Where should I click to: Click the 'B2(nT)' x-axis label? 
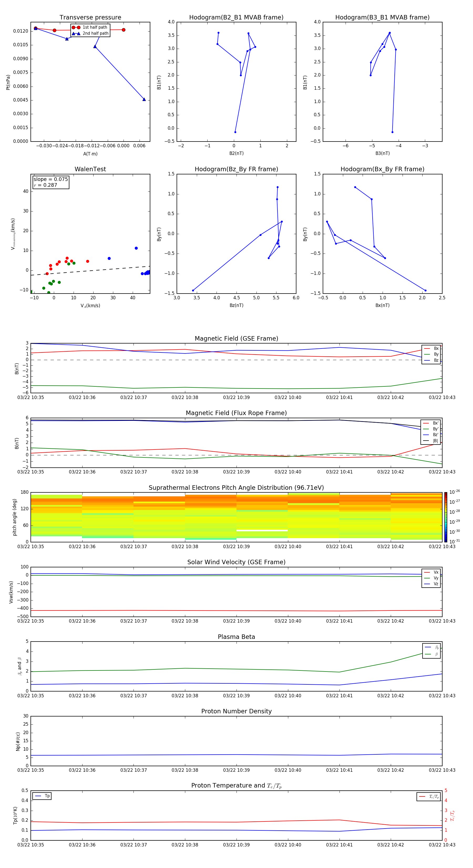point(236,153)
